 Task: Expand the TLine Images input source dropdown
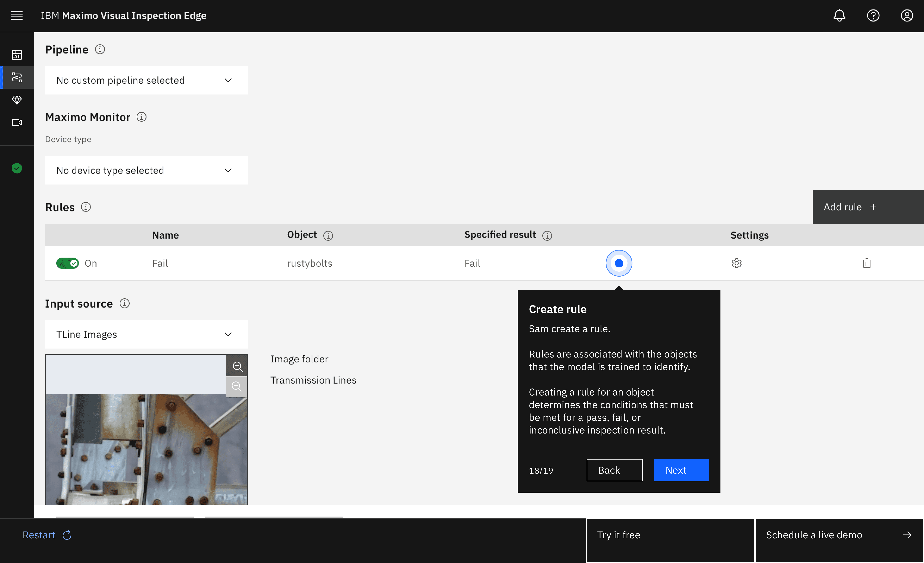click(146, 334)
